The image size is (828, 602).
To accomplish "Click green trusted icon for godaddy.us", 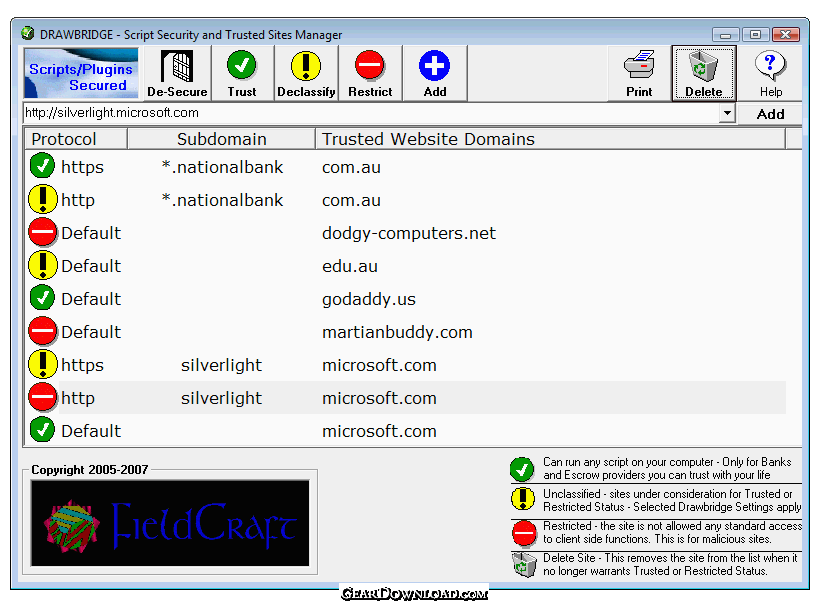I will [42, 298].
